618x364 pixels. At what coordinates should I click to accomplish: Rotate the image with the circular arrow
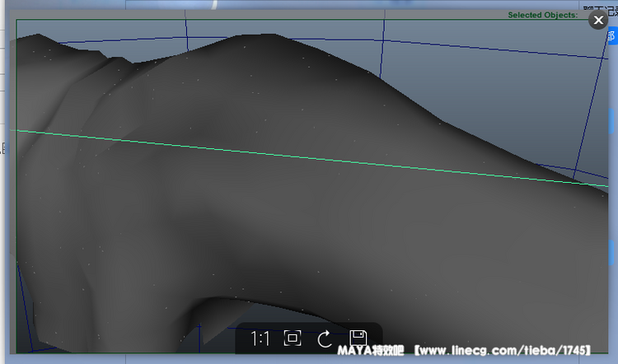click(x=325, y=338)
